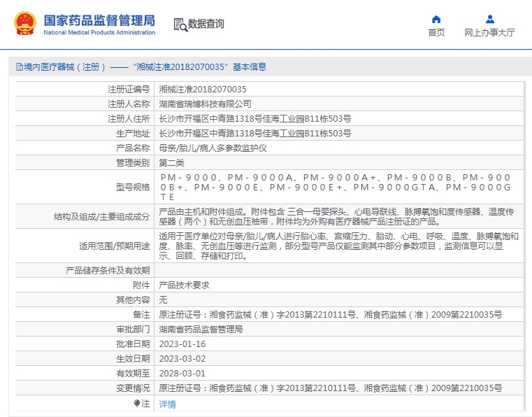Click the 变更情况 label
Image resolution: width=532 pixels, height=417 pixels.
click(133, 388)
